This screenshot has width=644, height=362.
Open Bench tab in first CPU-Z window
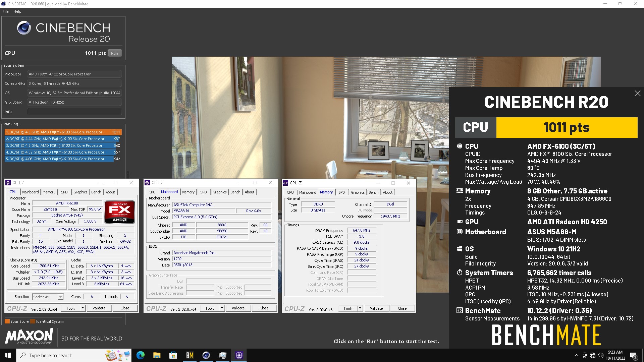click(96, 192)
